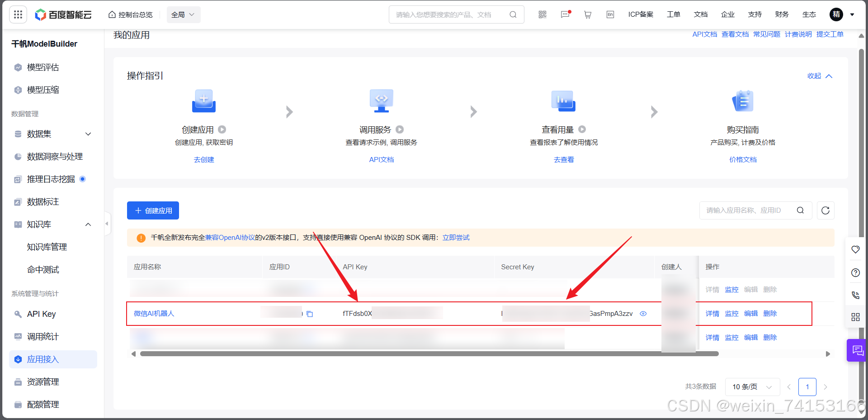Click the call service guide icon
868x420 pixels.
point(382,101)
